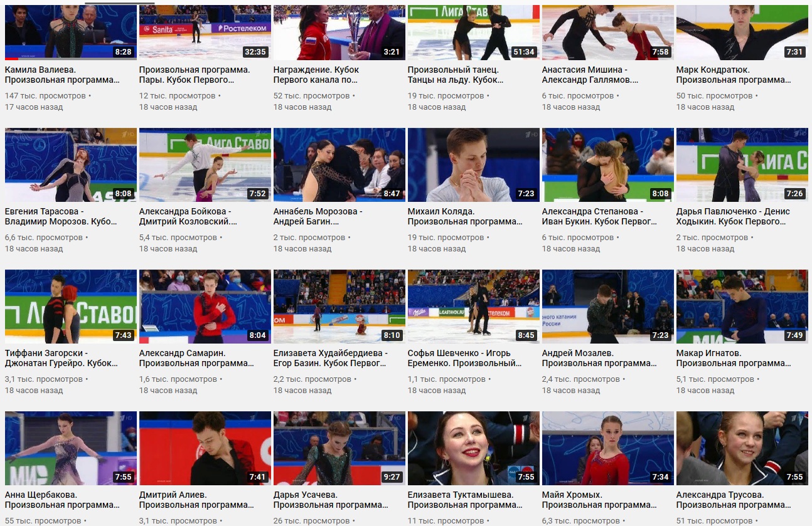Open Камила Валиева video thumbnail
The width and height of the screenshot is (812, 526).
coord(71,32)
